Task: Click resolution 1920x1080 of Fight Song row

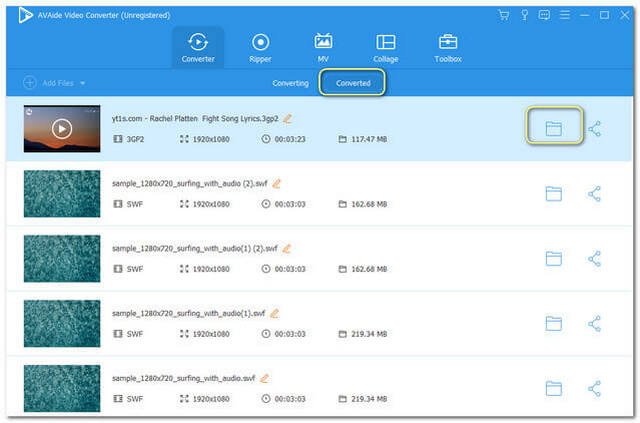Action: (x=211, y=139)
